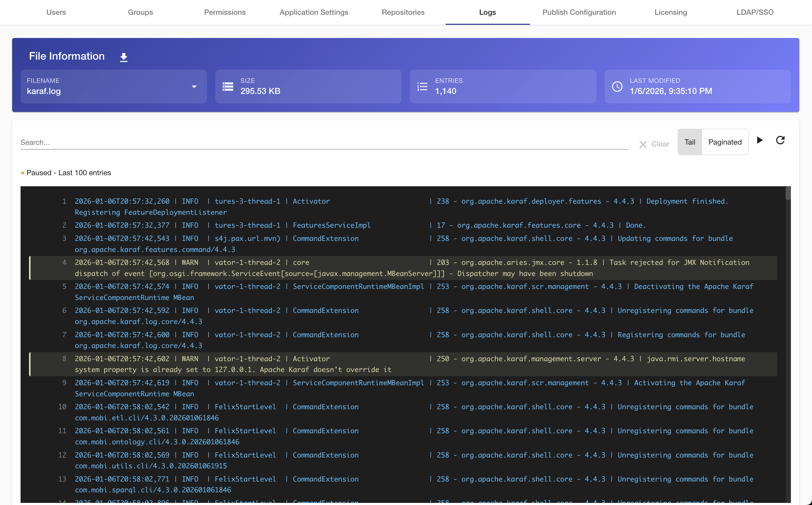Image resolution: width=812 pixels, height=505 pixels.
Task: Expand the filename selector arrow
Action: click(194, 87)
